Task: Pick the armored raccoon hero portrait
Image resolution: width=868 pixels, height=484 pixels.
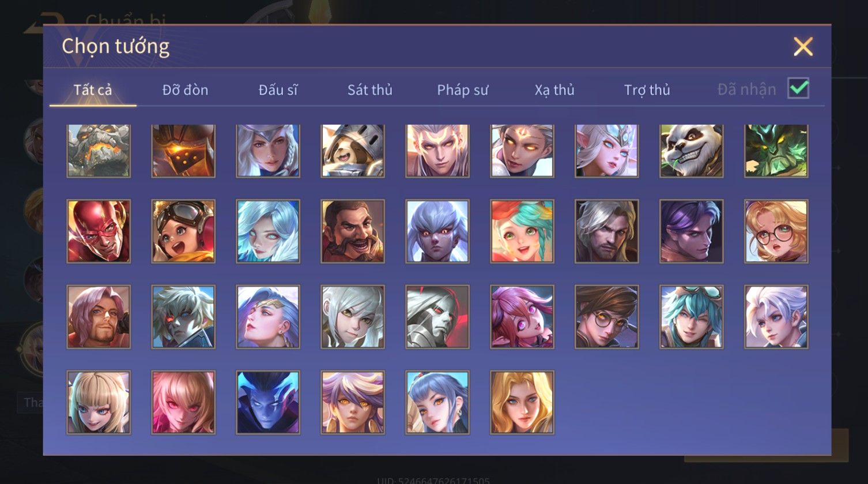Action: coord(353,151)
